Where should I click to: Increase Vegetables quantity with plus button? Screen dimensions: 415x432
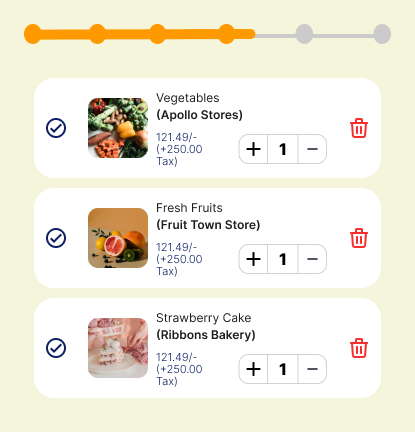coord(253,149)
